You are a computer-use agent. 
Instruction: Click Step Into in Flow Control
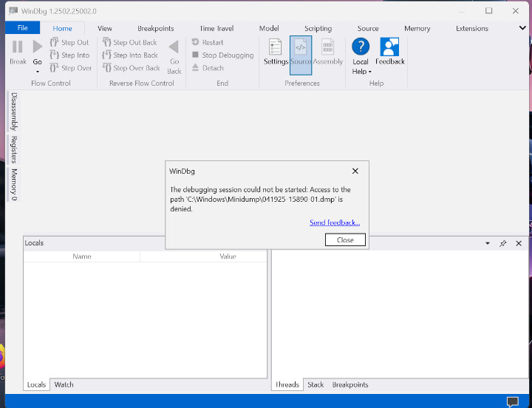coord(69,55)
